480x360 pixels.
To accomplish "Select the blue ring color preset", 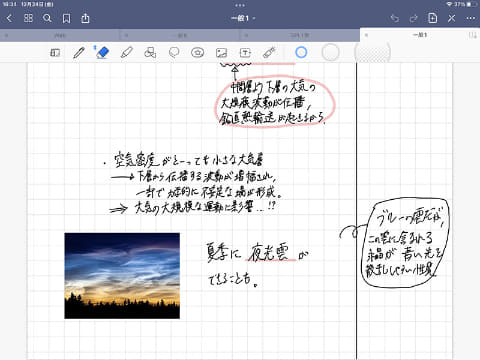I will coord(301,52).
